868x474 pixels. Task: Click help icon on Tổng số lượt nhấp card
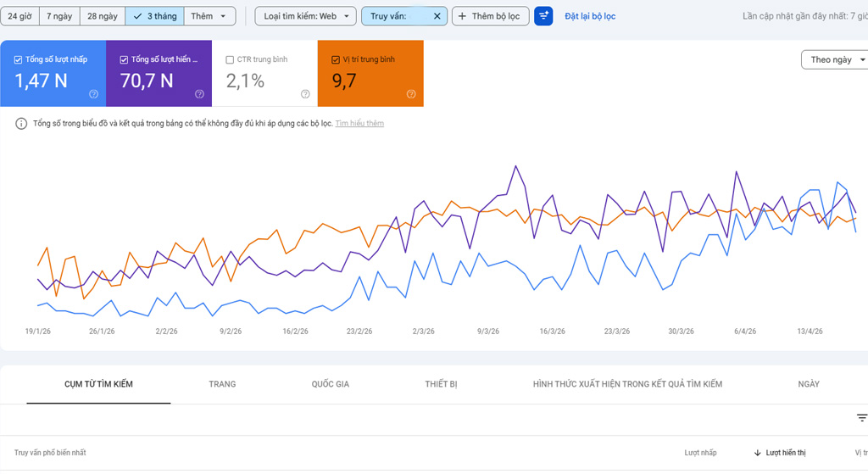[93, 94]
